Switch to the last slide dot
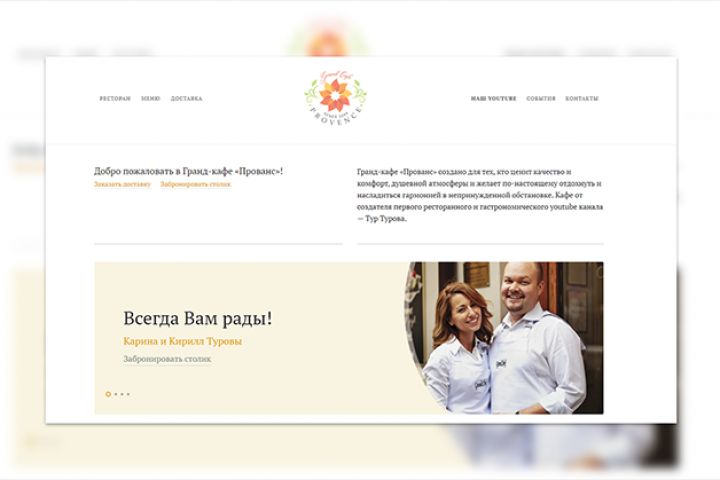 click(128, 394)
